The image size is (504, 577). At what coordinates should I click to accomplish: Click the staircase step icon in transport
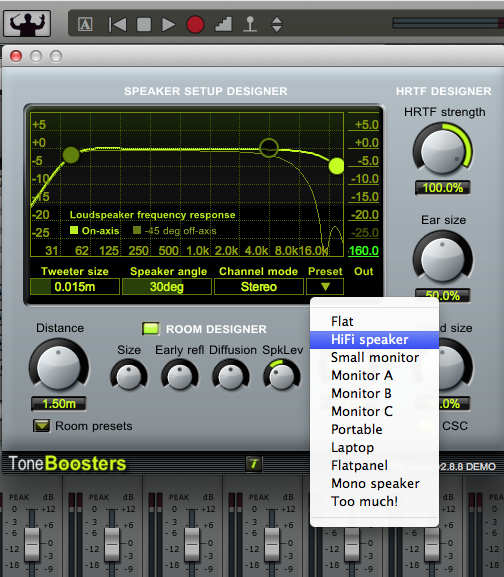[x=223, y=24]
